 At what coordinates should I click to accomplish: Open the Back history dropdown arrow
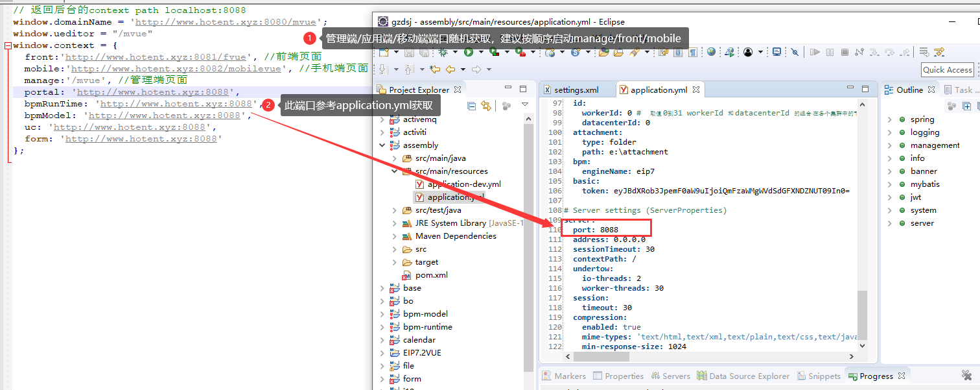point(463,69)
